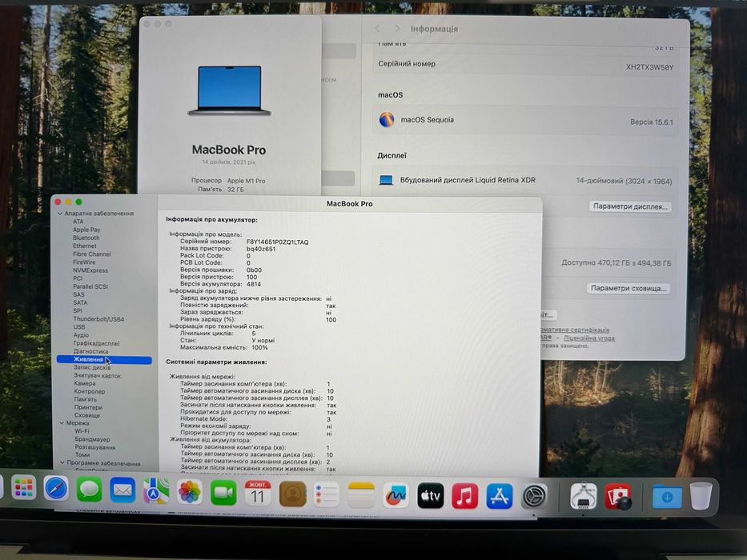Image resolution: width=747 pixels, height=560 pixels.
Task: Collapse the Апаратне забезпечення section
Action: pyautogui.click(x=60, y=214)
